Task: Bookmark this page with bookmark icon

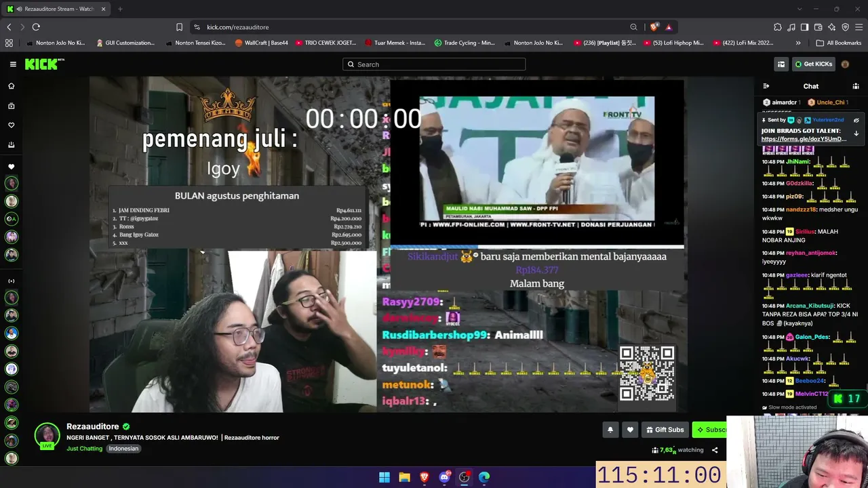Action: point(179,27)
